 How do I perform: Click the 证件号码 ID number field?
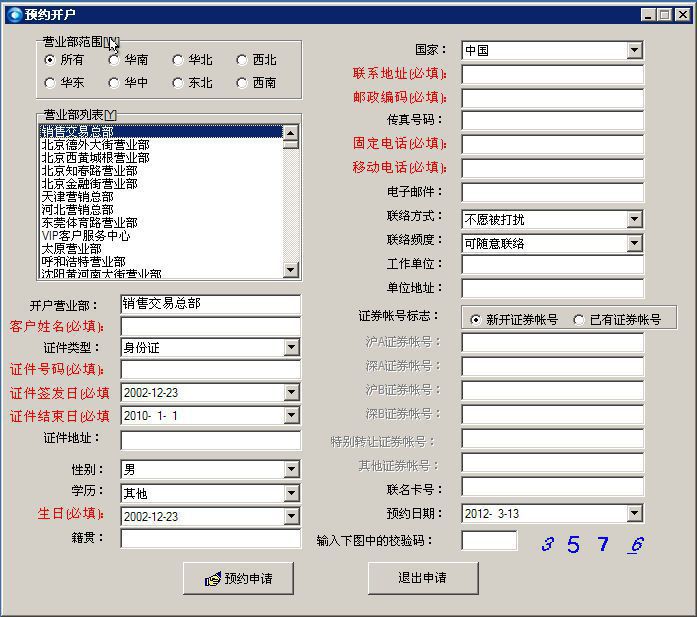[x=211, y=369]
